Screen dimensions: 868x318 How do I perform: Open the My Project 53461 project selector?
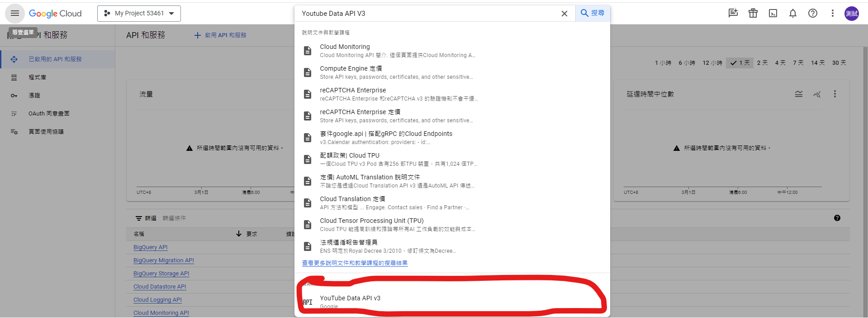[139, 14]
